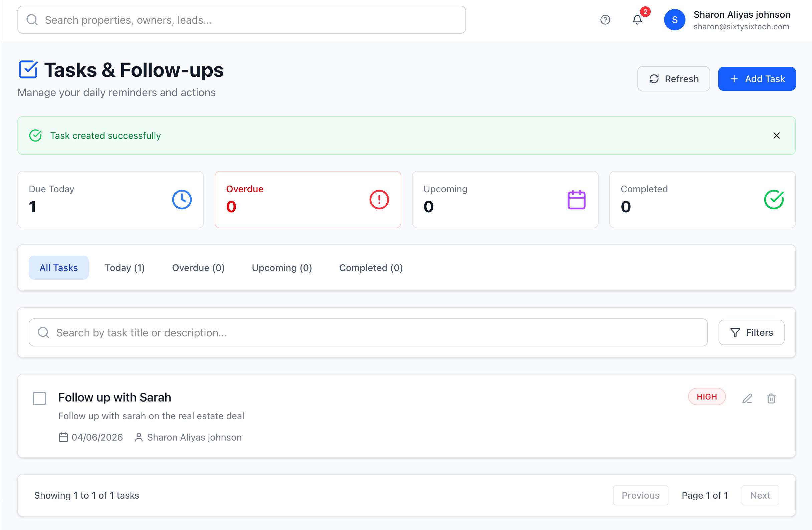
Task: Click the Page 1 of 1 indicator
Action: click(704, 495)
